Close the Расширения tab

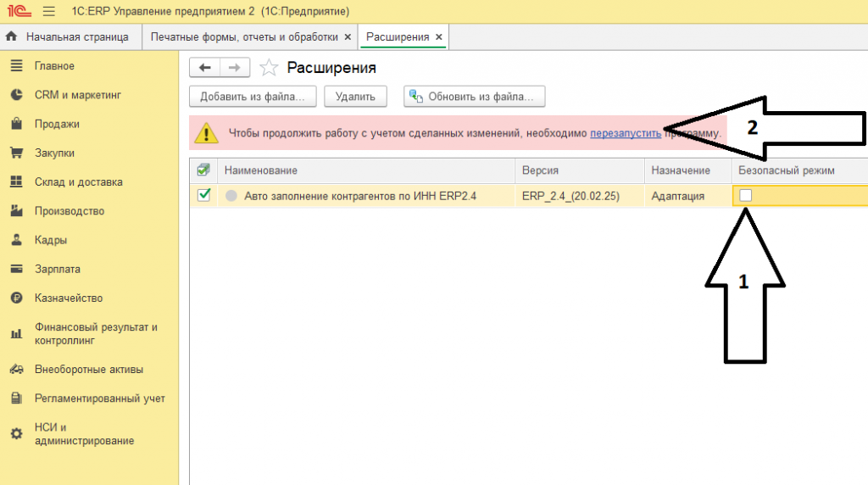click(x=438, y=37)
